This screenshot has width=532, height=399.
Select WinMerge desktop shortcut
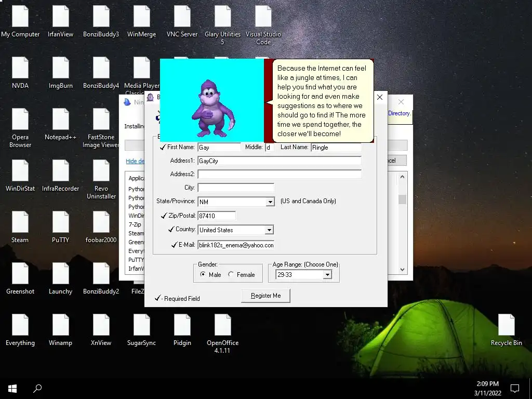tap(141, 22)
